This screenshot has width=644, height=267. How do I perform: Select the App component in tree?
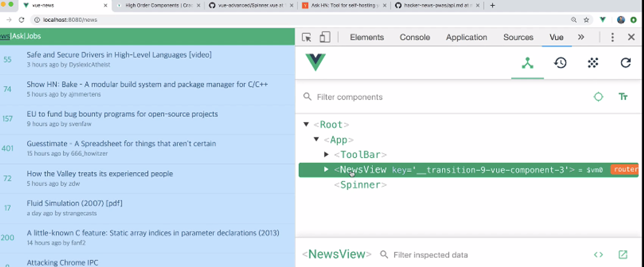(x=339, y=140)
